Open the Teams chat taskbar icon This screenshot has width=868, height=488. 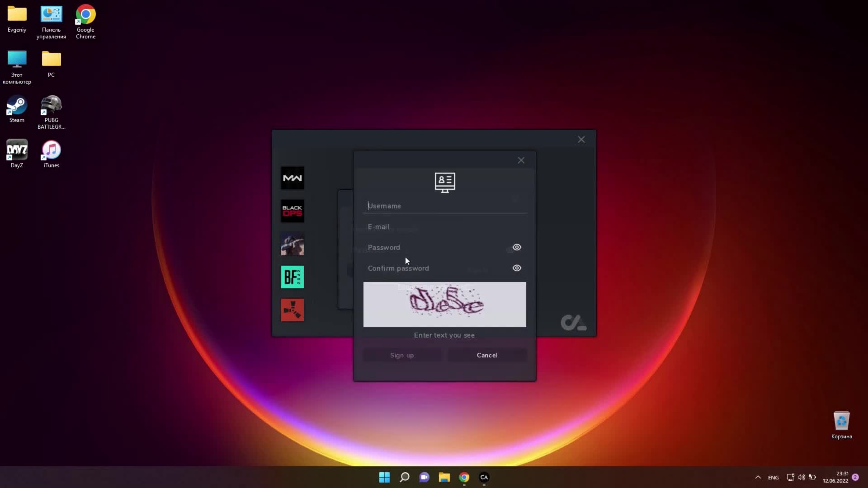(424, 477)
